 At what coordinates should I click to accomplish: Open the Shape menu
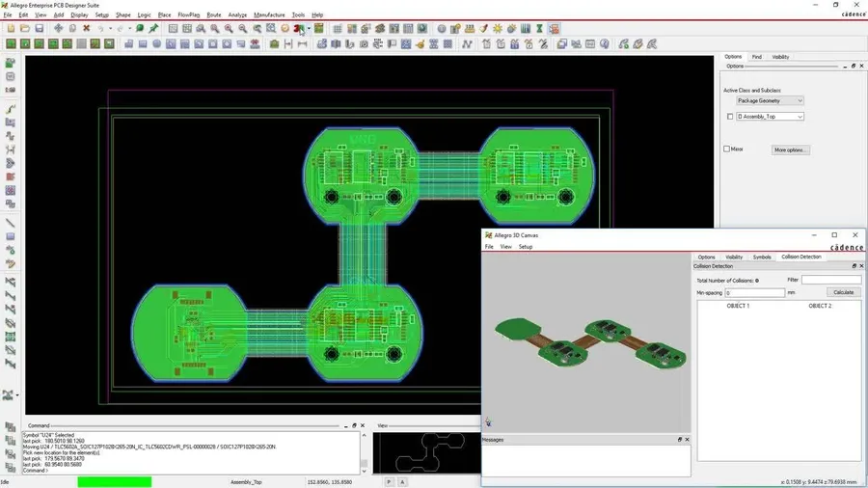click(122, 14)
